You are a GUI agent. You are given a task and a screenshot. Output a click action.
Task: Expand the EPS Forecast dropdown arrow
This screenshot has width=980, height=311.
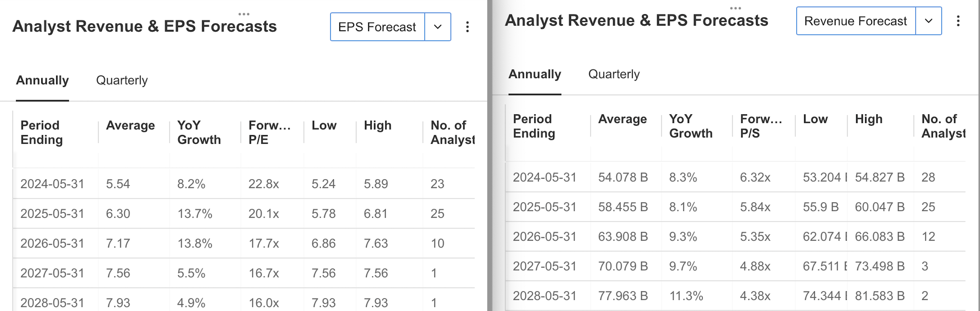pyautogui.click(x=438, y=27)
